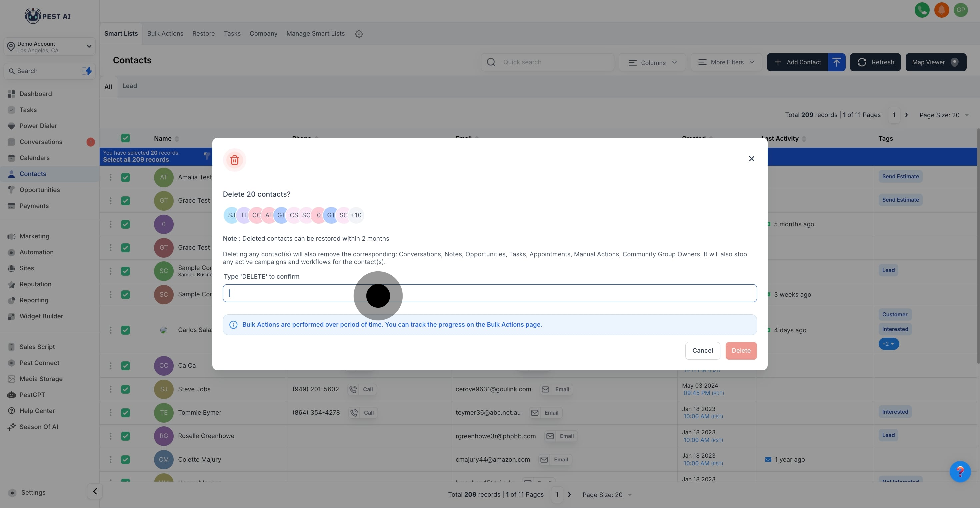Click the import contacts upload arrow icon
980x508 pixels.
coord(836,62)
